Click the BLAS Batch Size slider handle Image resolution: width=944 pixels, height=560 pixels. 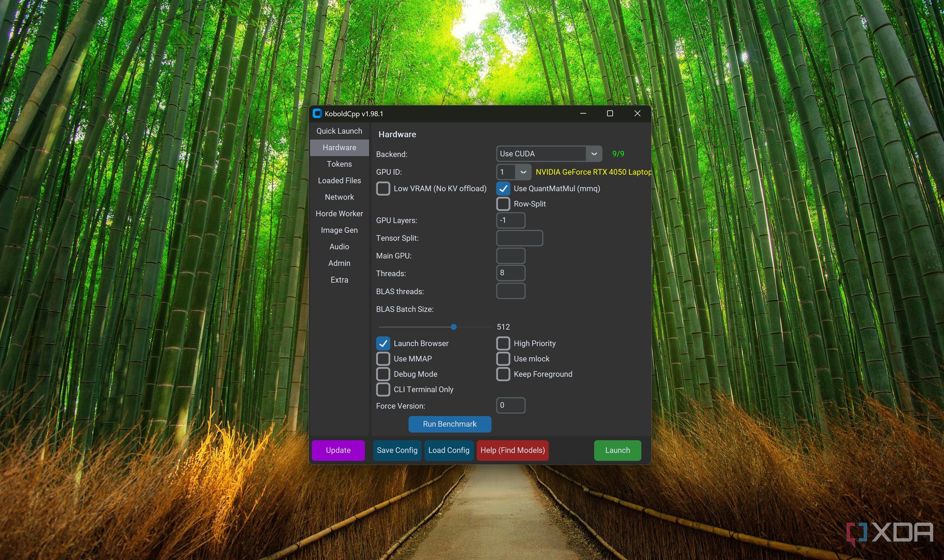pyautogui.click(x=453, y=327)
